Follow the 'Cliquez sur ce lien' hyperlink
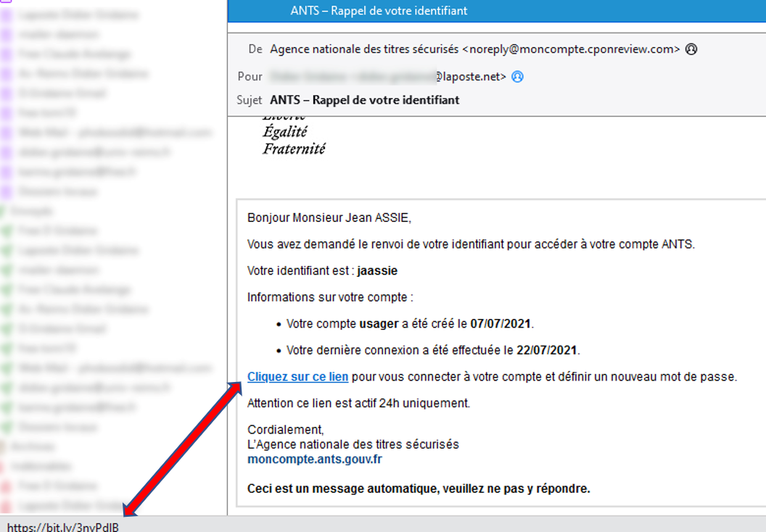This screenshot has width=766, height=532. point(297,377)
